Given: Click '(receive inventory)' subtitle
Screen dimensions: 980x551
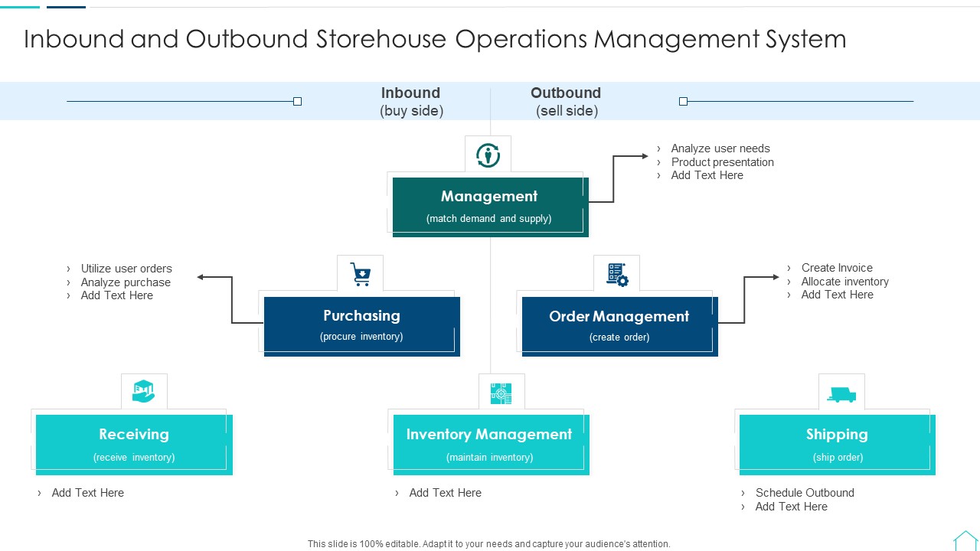Looking at the screenshot, I should tap(134, 458).
